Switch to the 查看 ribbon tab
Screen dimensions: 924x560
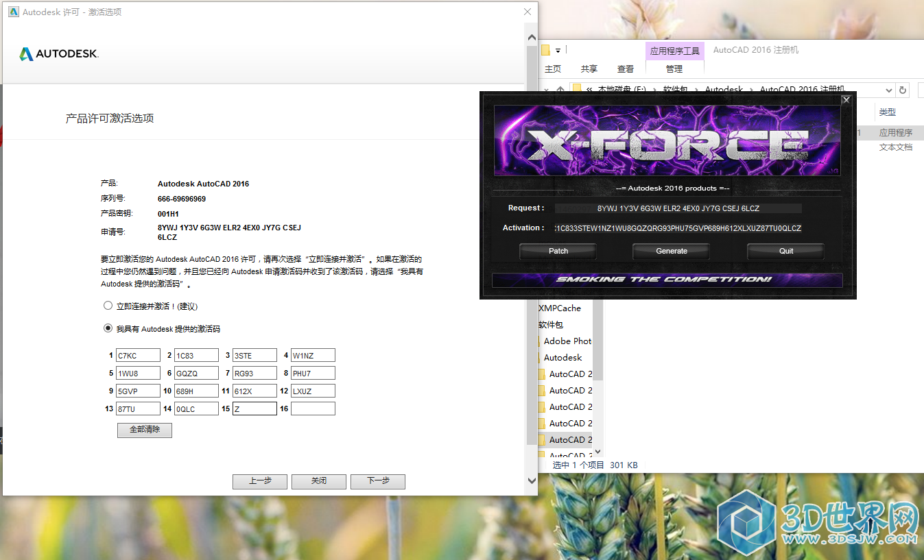tap(626, 69)
